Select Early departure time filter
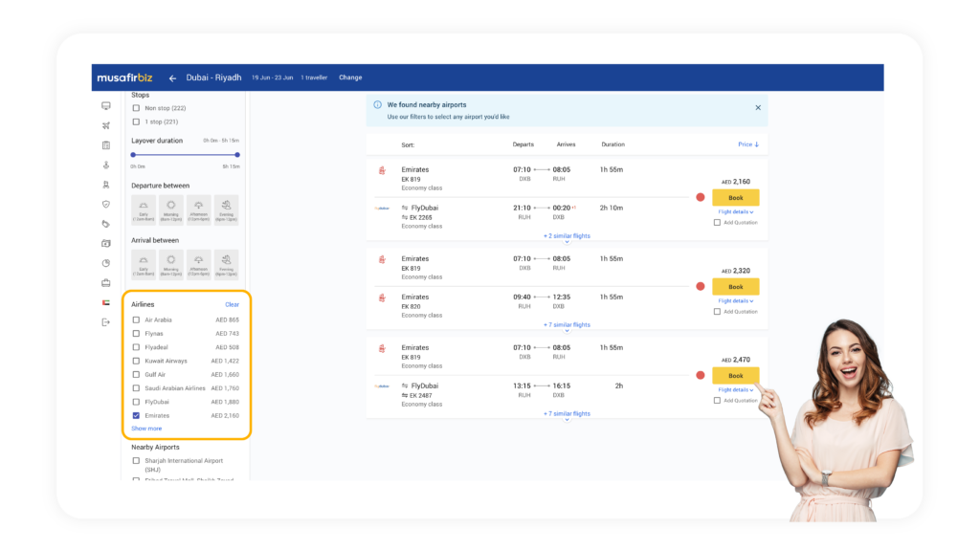The width and height of the screenshot is (980, 551). 144,209
